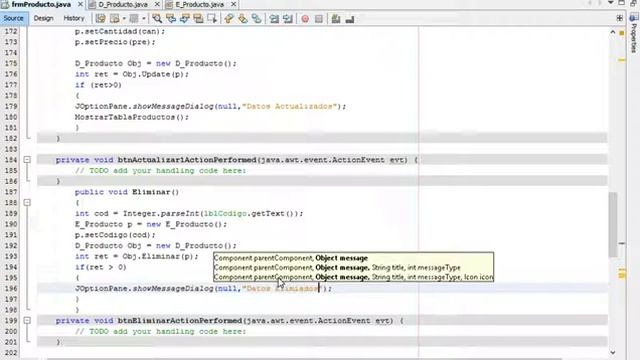Screen dimensions: 640x360
Task: Click "D_Producto Obj" on line 175
Action: 108,64
